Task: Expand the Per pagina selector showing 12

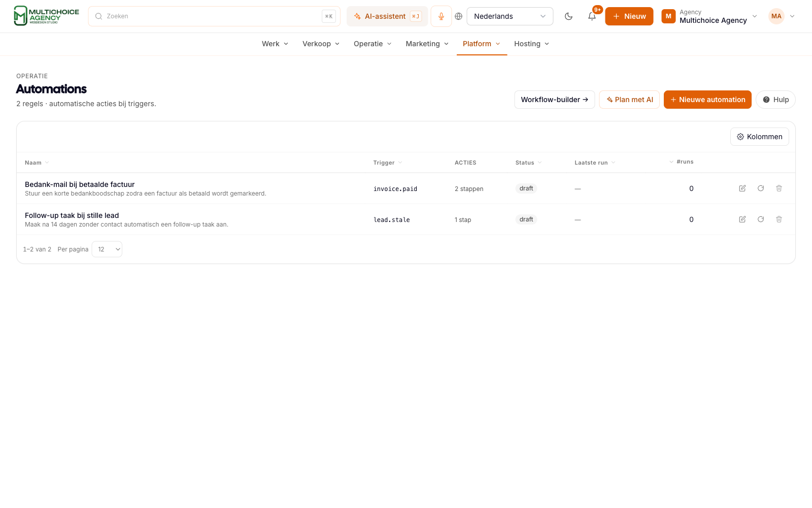Action: tap(107, 249)
